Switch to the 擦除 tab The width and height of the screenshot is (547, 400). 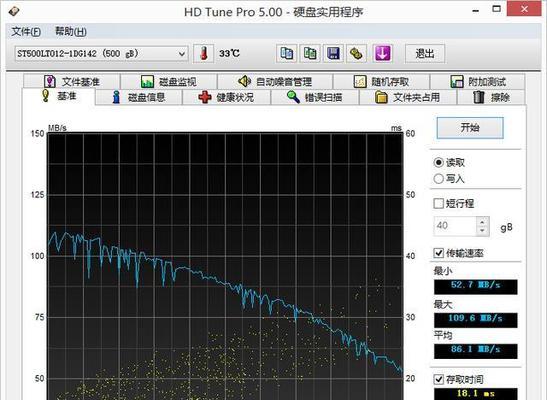(x=491, y=97)
